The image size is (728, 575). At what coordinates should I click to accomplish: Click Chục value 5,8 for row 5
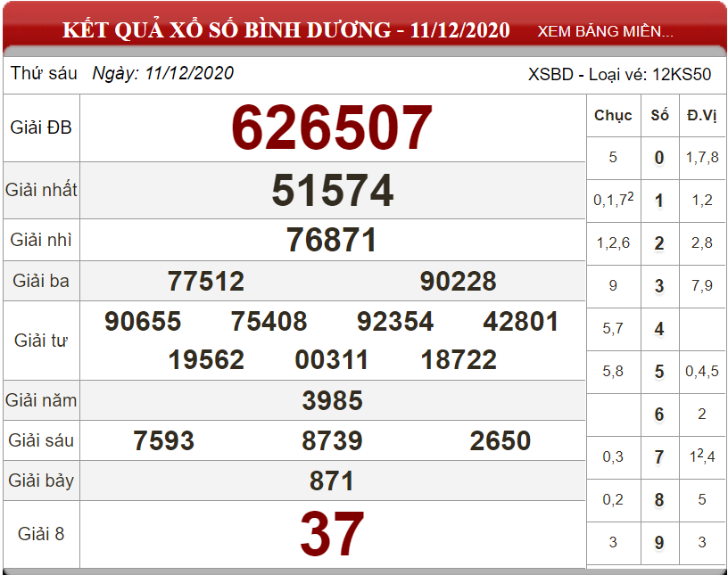coord(613,371)
